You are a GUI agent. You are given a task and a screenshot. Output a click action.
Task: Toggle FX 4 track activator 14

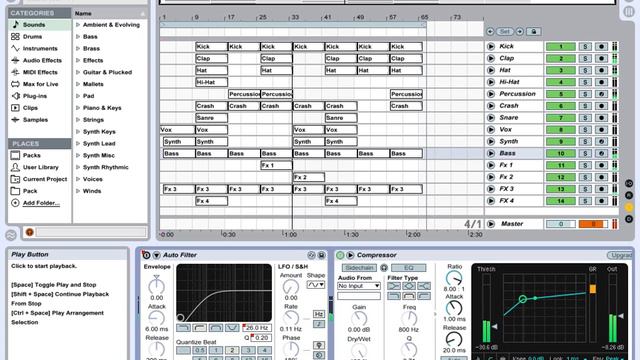point(561,201)
